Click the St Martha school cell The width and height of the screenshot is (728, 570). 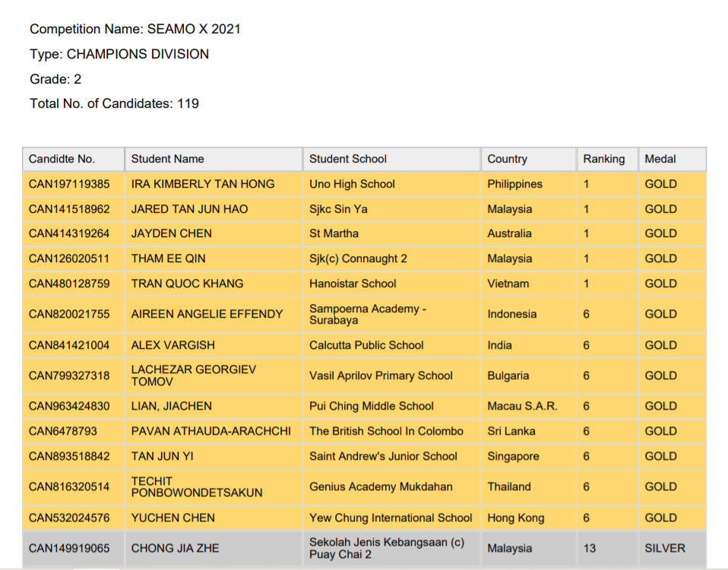pyautogui.click(x=334, y=233)
